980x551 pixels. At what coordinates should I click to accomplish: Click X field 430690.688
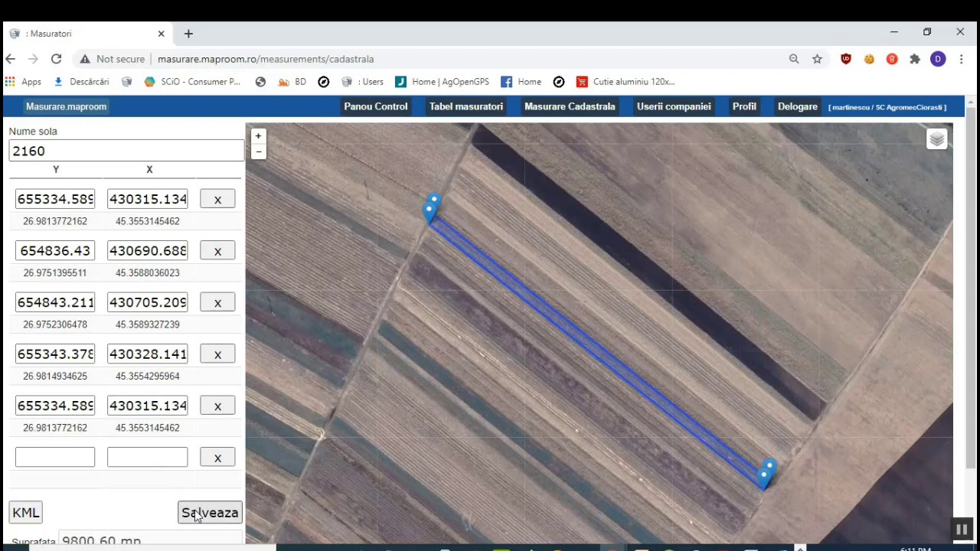pyautogui.click(x=148, y=250)
